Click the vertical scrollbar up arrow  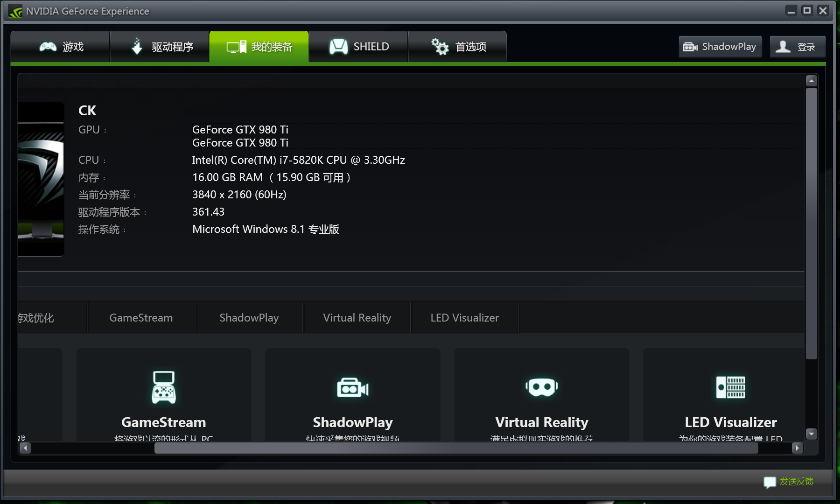pyautogui.click(x=812, y=81)
